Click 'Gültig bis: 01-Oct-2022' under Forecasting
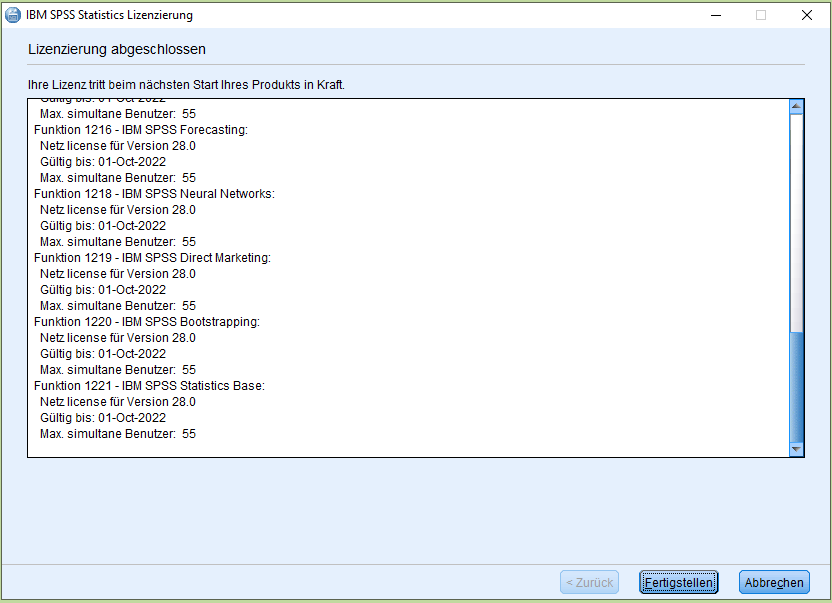 (x=103, y=161)
